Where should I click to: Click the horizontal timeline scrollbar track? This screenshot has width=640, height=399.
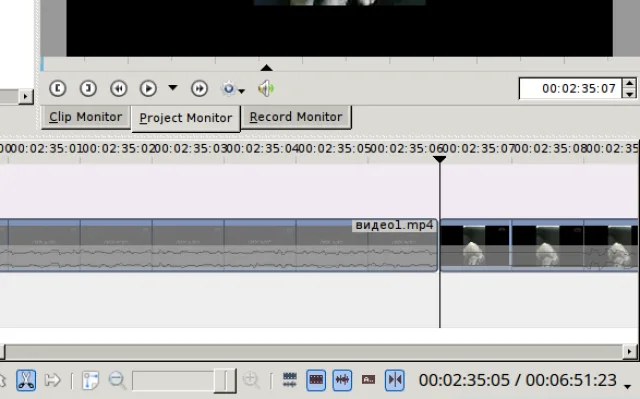tap(314, 352)
